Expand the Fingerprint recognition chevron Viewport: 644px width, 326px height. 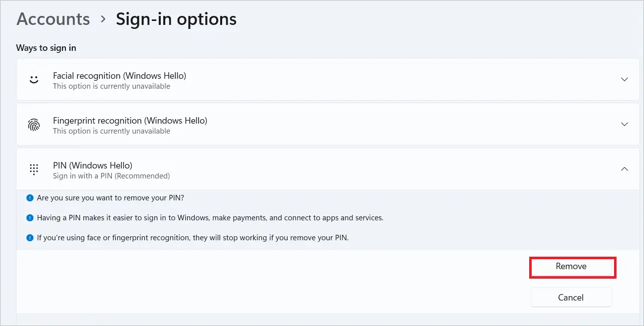point(624,124)
